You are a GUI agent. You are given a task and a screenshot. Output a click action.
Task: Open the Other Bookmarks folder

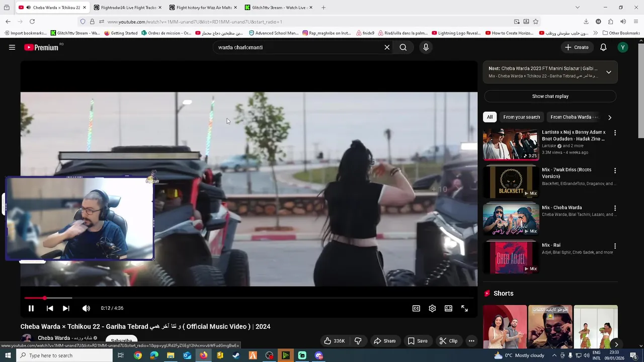(620, 33)
